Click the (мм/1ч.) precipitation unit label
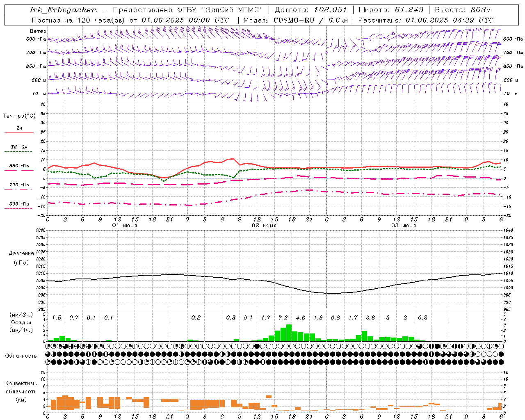 pos(21,330)
